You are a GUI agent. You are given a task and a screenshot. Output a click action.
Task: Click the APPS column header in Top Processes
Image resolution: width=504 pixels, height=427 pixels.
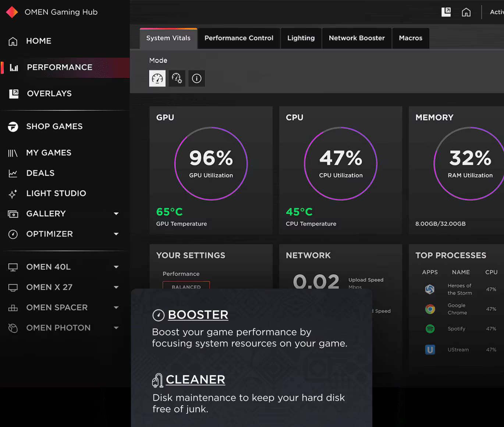(430, 272)
